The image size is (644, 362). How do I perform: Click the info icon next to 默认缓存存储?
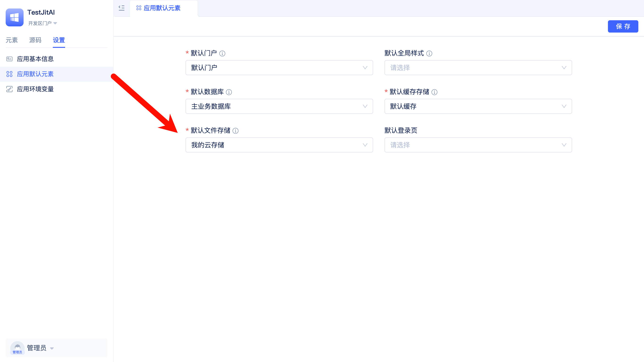tap(434, 92)
